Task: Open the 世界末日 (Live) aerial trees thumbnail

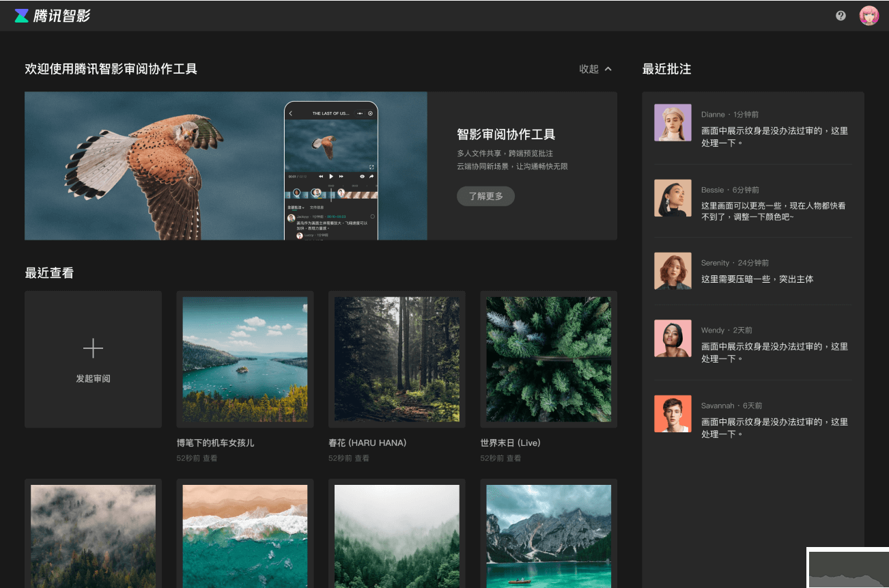Action: tap(548, 359)
